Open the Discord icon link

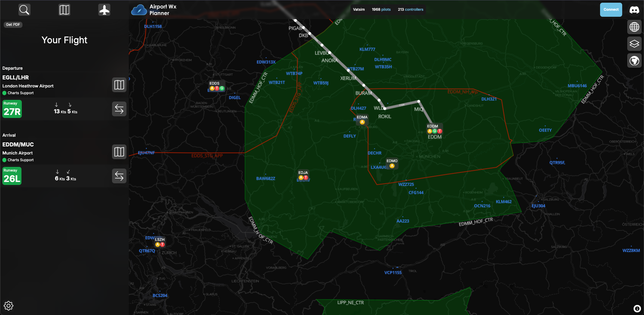(634, 10)
